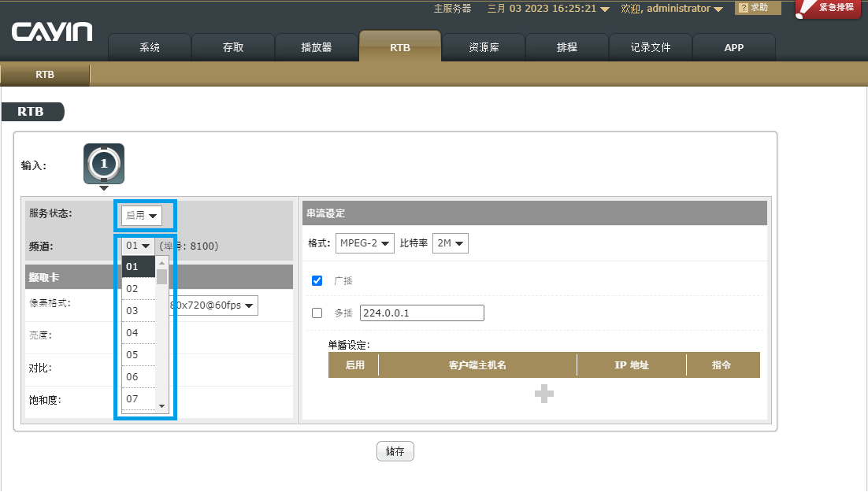Choose channel 07 in the list
Screen dimensions: 868x496
(139, 399)
